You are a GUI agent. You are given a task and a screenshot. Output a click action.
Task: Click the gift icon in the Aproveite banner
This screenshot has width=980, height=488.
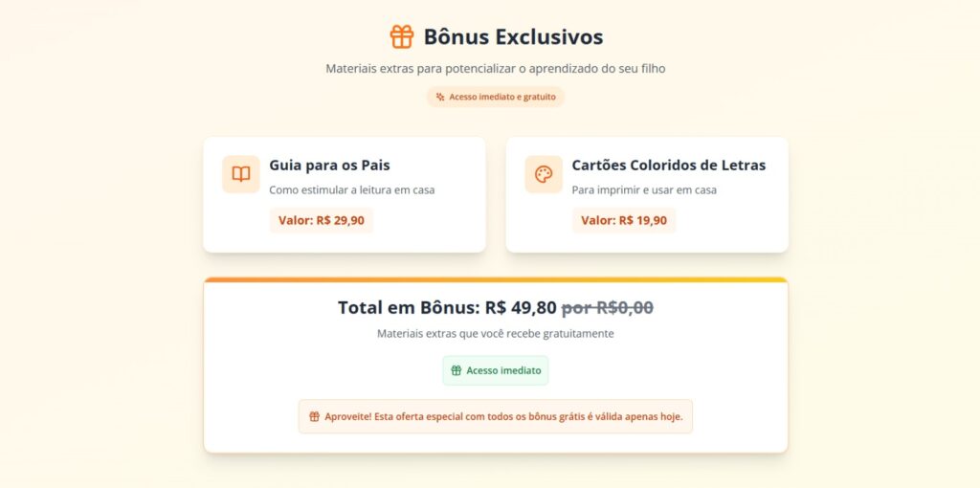314,417
